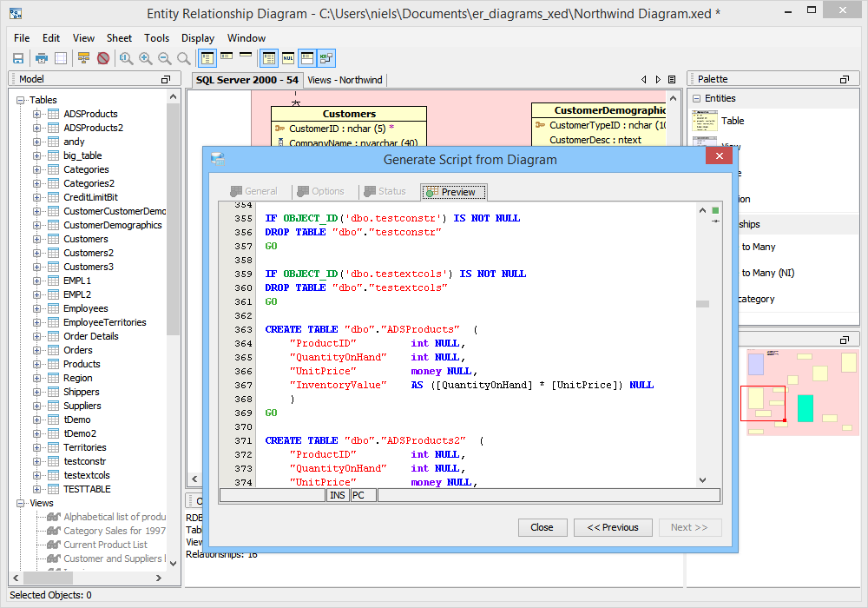This screenshot has height=608, width=868.
Task: Click the script preview vertical scrollbar thumb
Action: click(702, 304)
